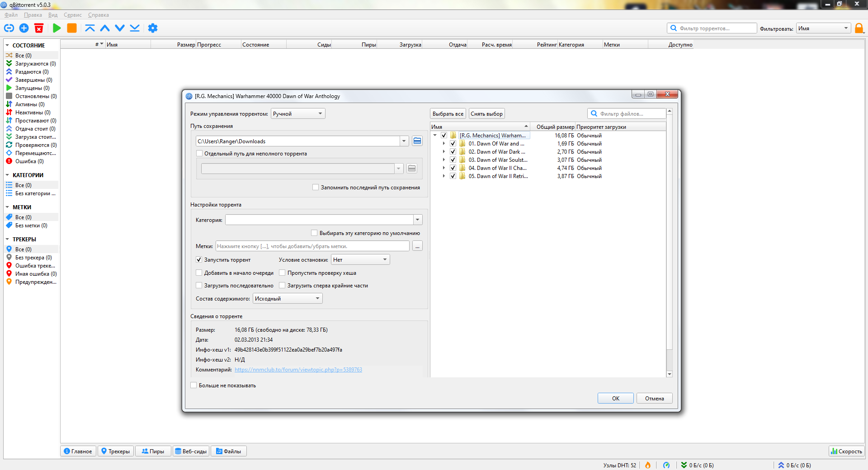Click the orange lock interface icon
This screenshot has height=470, width=868.
pos(859,28)
